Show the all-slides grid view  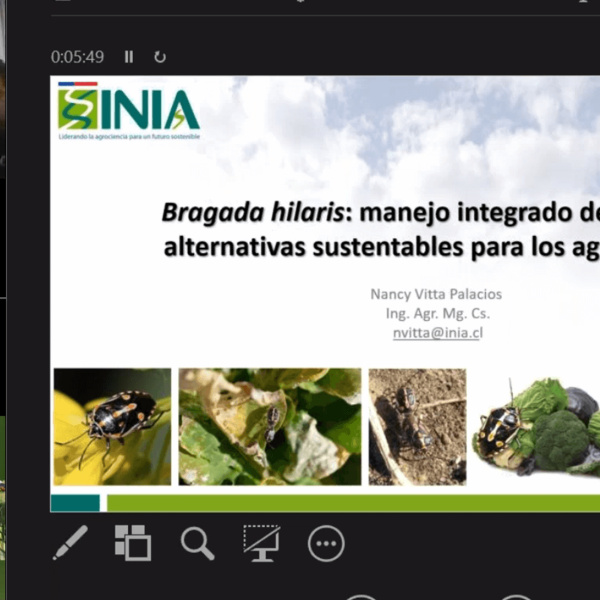(132, 543)
